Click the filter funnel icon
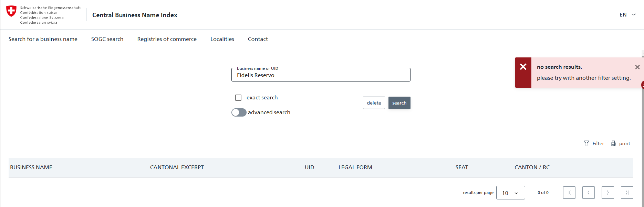 (586, 143)
